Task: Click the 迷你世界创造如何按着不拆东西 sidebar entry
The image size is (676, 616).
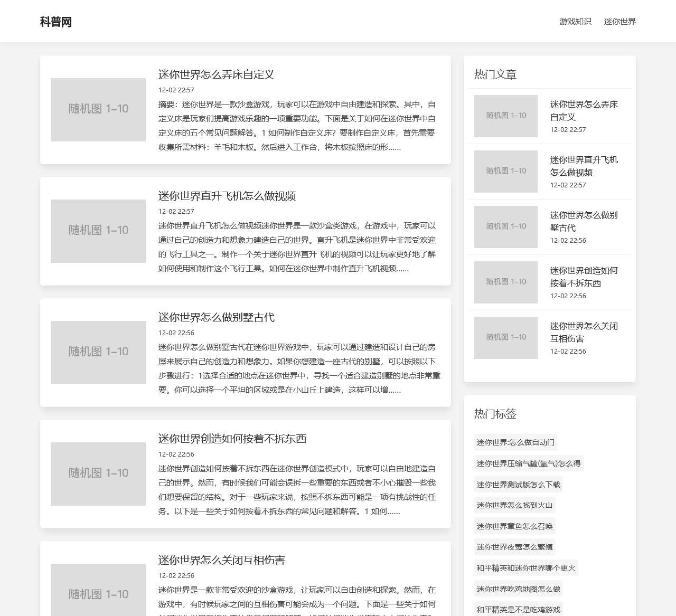Action: click(x=584, y=277)
